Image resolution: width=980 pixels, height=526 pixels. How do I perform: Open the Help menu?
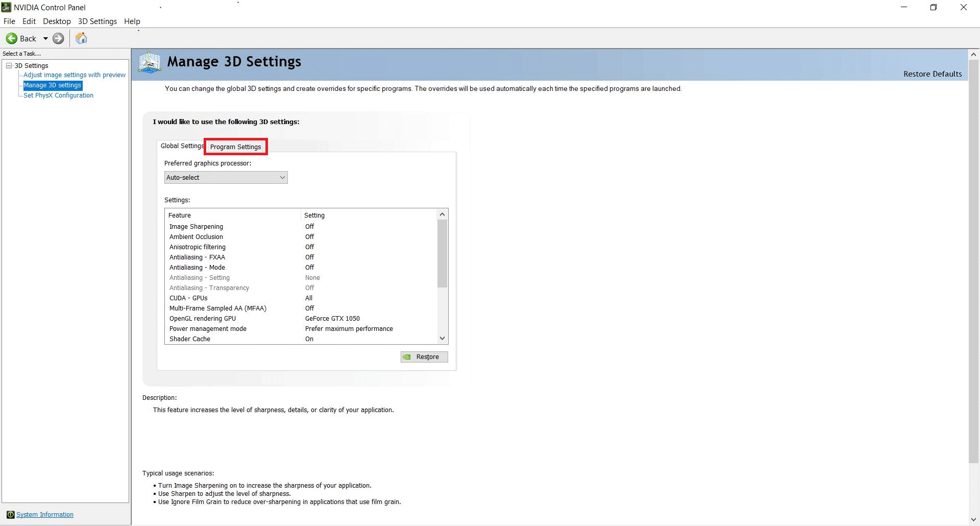132,21
